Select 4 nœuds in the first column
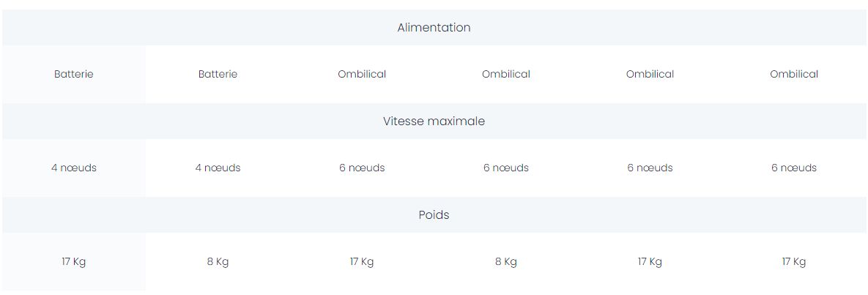The width and height of the screenshot is (868, 295). (74, 168)
